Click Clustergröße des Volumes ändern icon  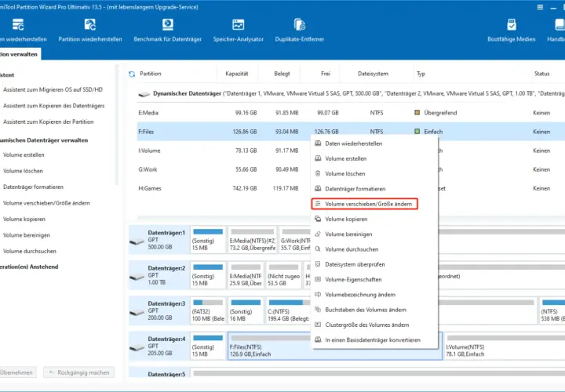pyautogui.click(x=318, y=325)
